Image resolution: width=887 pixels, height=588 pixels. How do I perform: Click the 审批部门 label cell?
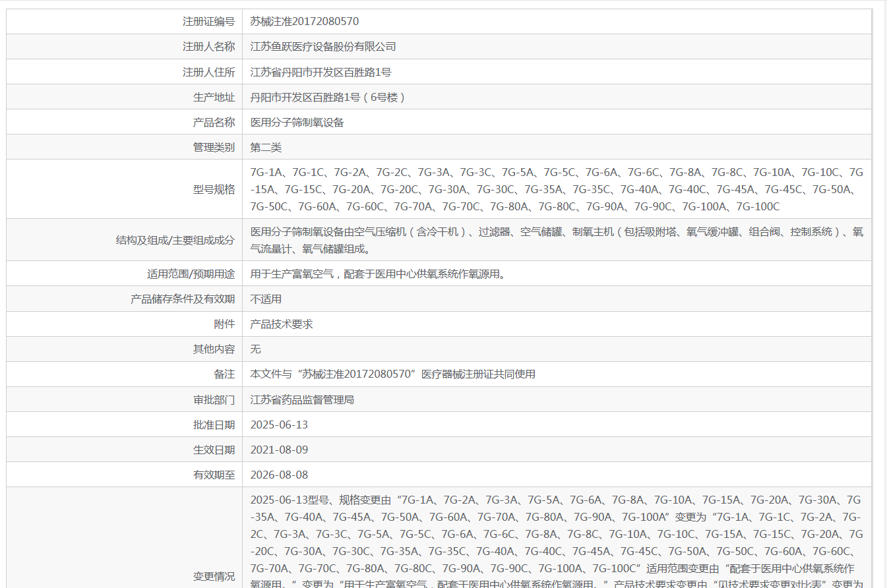click(x=214, y=399)
